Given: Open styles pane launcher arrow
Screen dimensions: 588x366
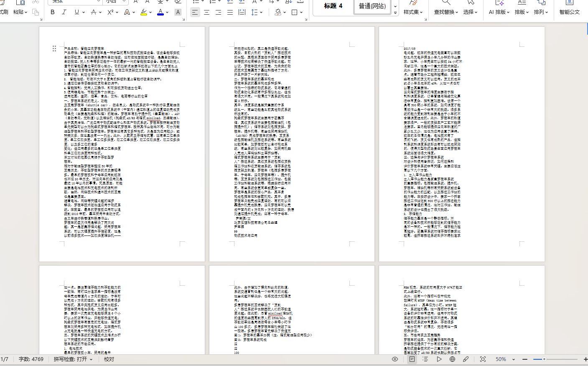Looking at the screenshot, I should 425,19.
